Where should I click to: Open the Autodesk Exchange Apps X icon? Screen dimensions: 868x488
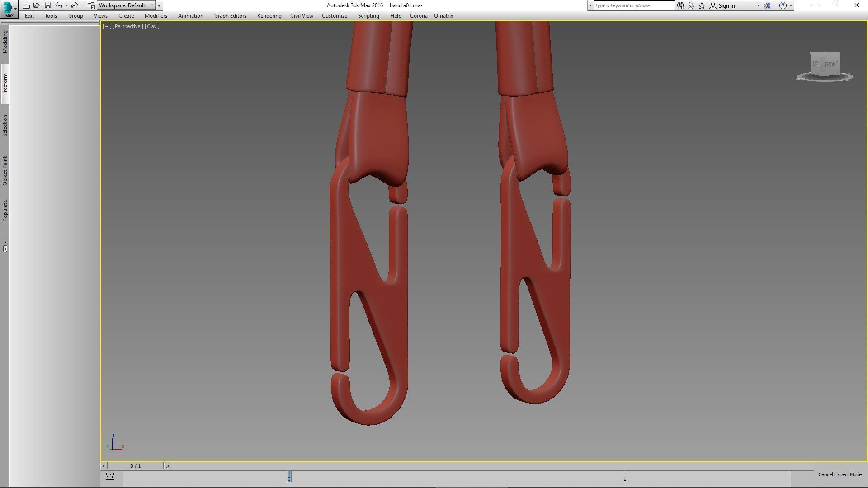pyautogui.click(x=767, y=5)
